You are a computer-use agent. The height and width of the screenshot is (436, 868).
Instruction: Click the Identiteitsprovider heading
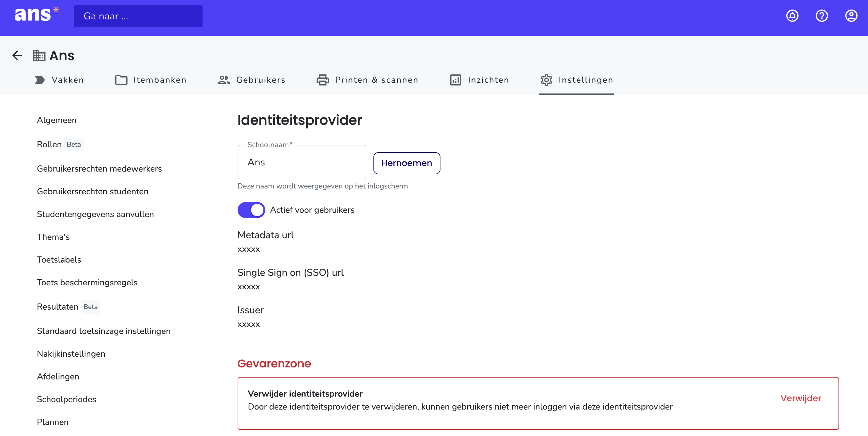pos(300,120)
